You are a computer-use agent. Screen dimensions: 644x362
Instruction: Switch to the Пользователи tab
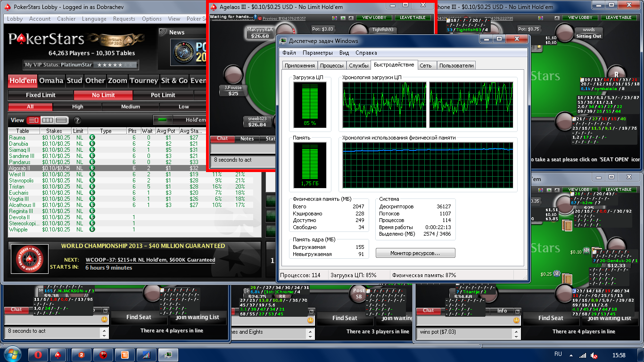click(x=456, y=66)
